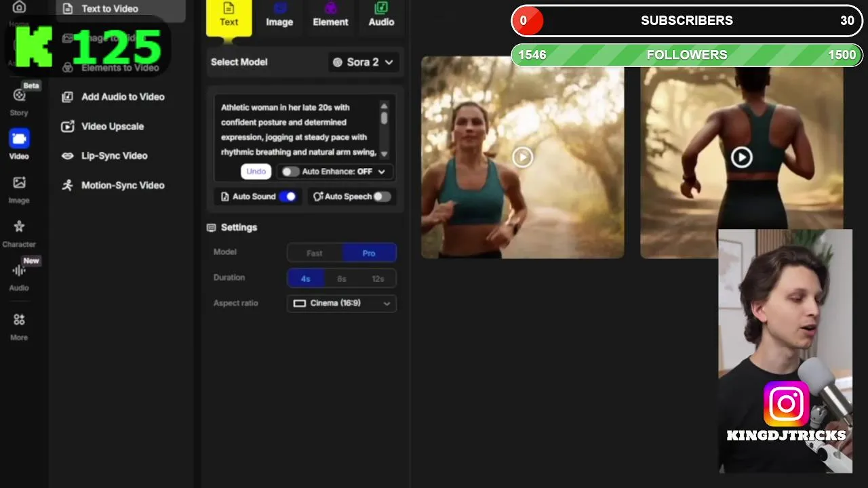Click the Text to Video icon
The height and width of the screenshot is (488, 868).
pos(67,9)
